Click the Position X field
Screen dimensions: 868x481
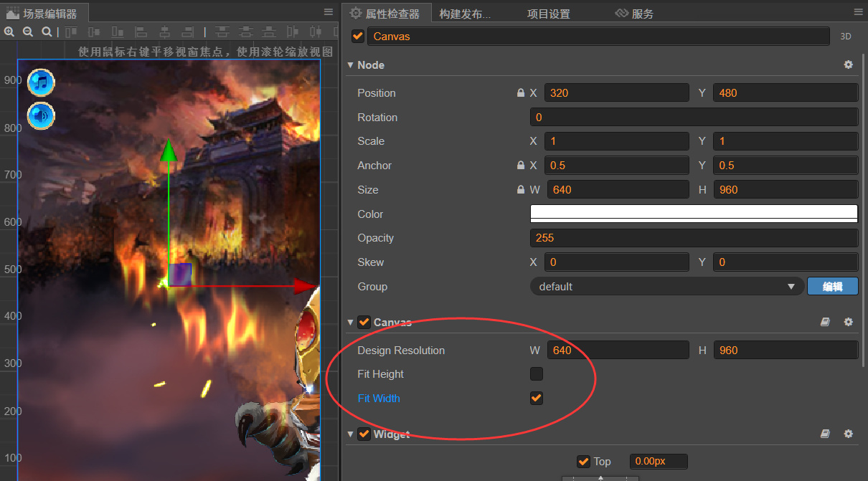coord(617,92)
